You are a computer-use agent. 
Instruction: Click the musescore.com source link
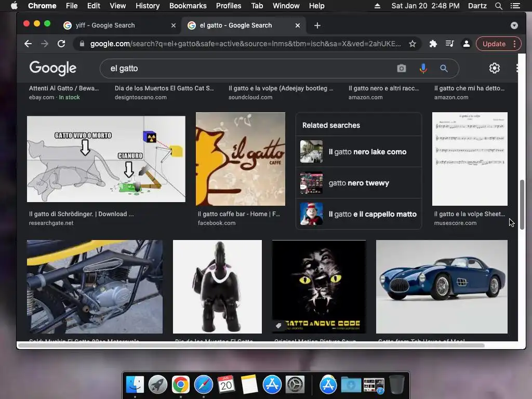455,223
